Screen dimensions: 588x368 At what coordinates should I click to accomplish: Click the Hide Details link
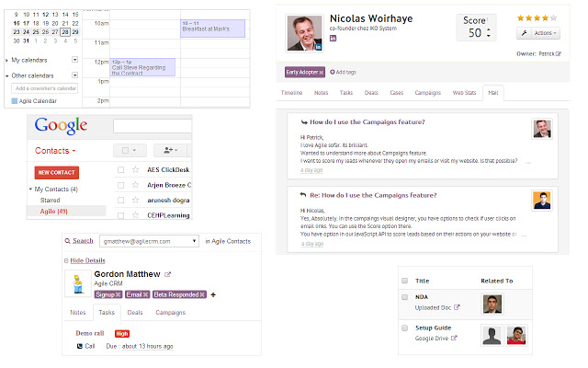click(88, 261)
